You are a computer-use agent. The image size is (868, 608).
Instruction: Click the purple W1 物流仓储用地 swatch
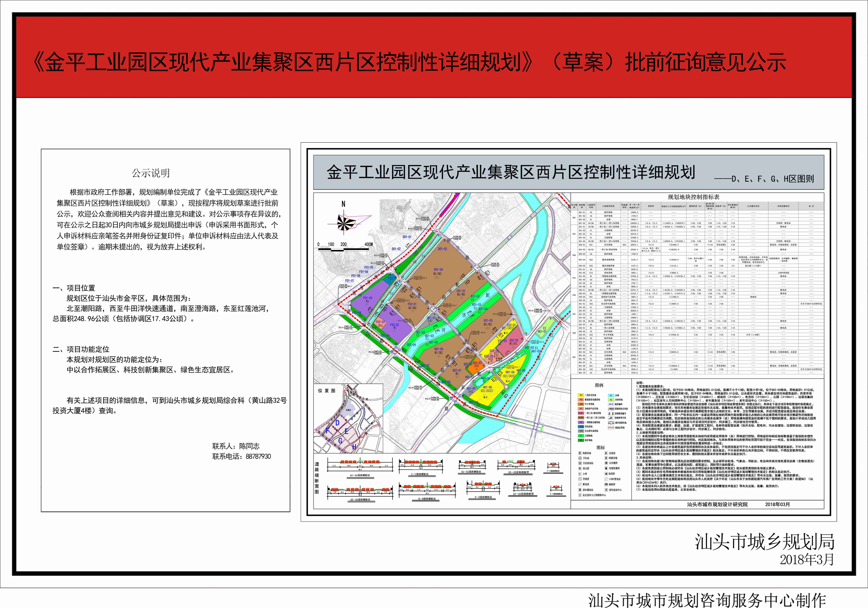click(x=581, y=422)
